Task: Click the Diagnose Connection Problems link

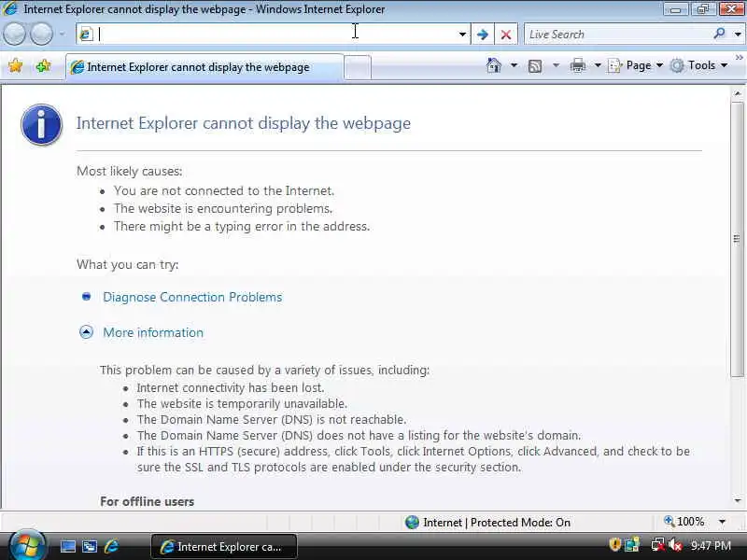Action: click(x=192, y=297)
